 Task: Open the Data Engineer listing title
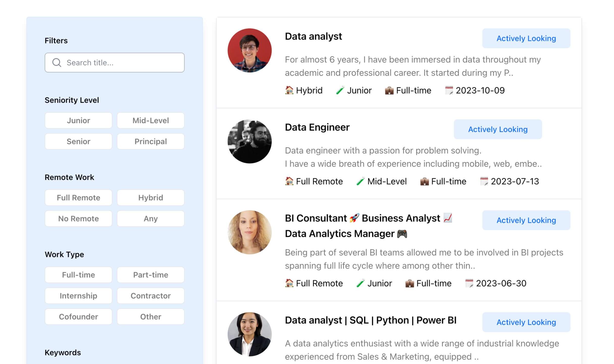[317, 127]
